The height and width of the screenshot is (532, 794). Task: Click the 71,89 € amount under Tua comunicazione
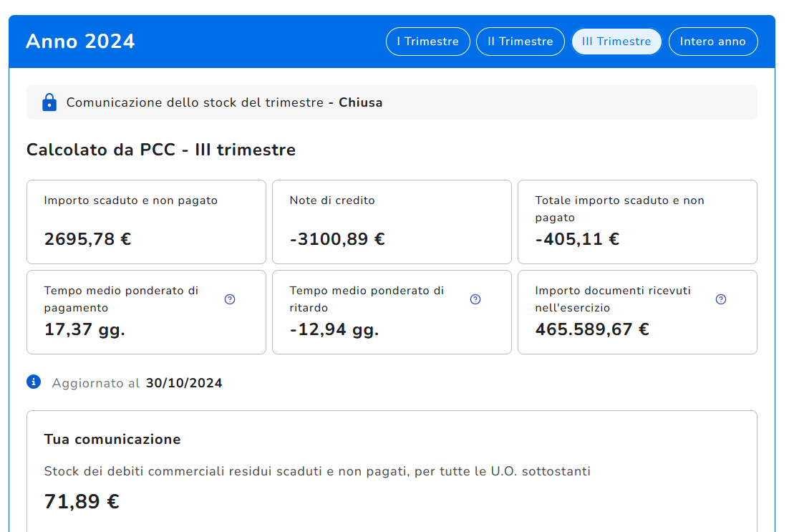click(x=82, y=501)
